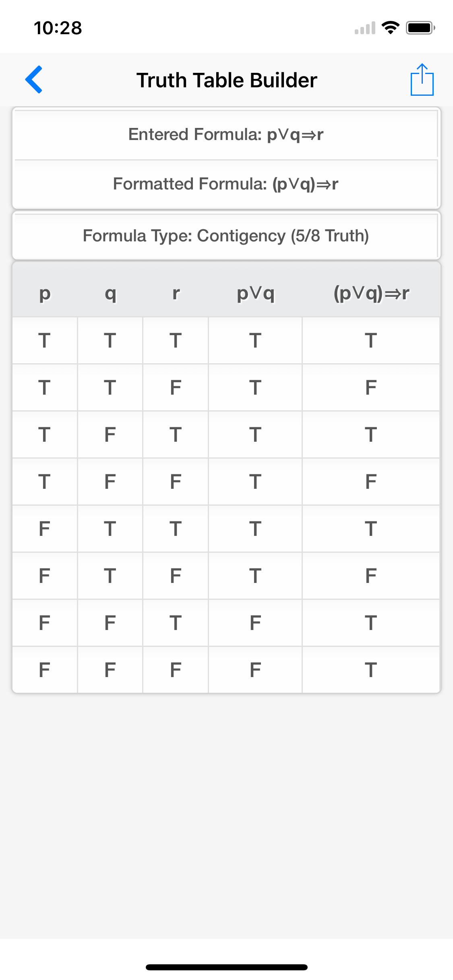Tap the 10:28 clock in status bar
This screenshot has width=453, height=980.
point(58,28)
